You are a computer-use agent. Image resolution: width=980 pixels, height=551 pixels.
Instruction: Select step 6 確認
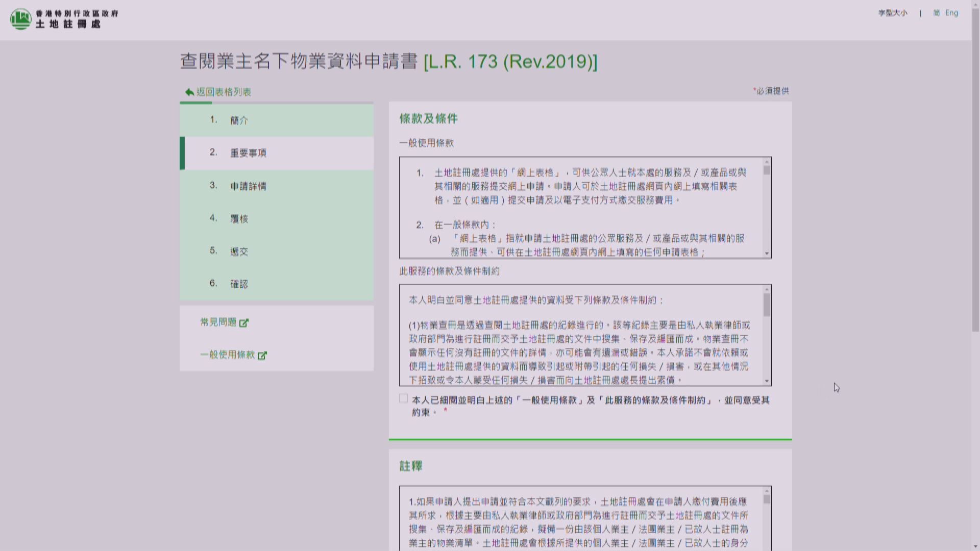coord(277,284)
